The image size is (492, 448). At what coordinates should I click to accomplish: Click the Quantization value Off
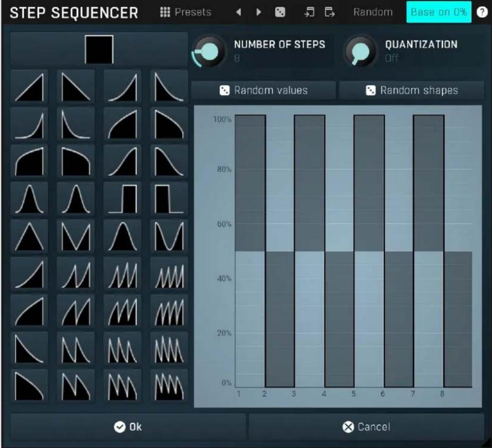pyautogui.click(x=391, y=58)
